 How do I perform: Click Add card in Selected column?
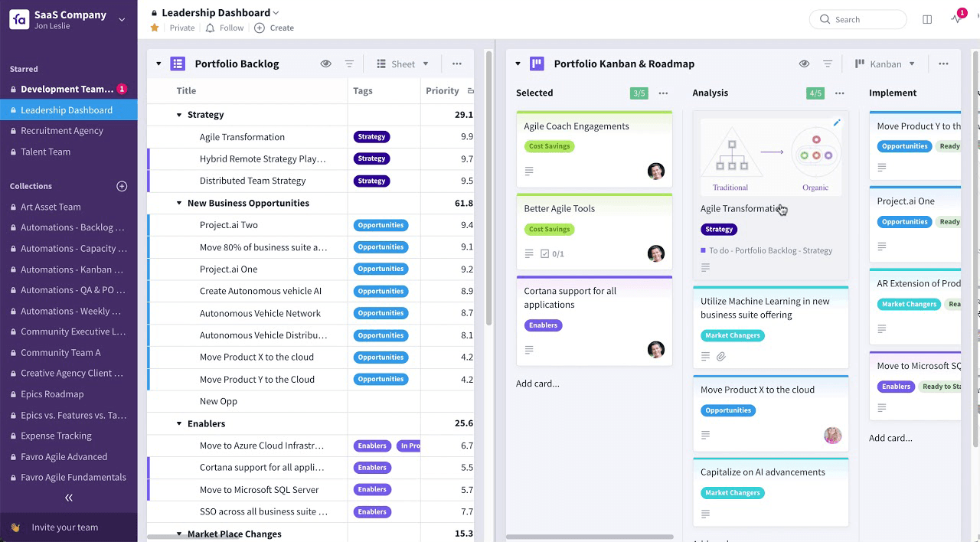tap(537, 384)
